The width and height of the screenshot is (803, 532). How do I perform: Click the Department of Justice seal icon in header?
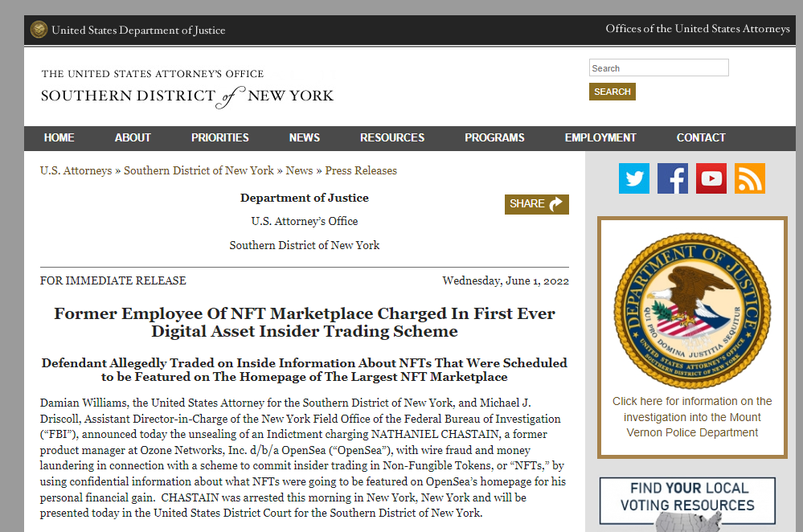click(x=39, y=30)
